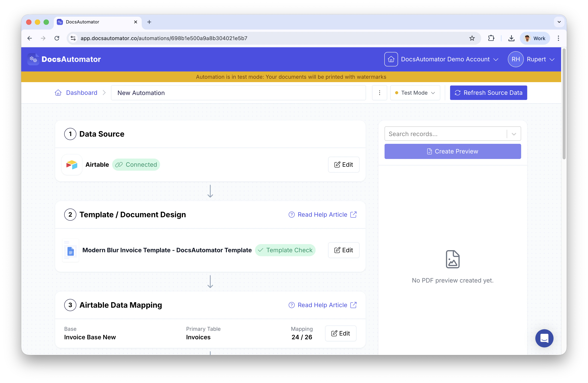Click the Google Docs template thumbnail
The image size is (588, 383).
coord(71,250)
